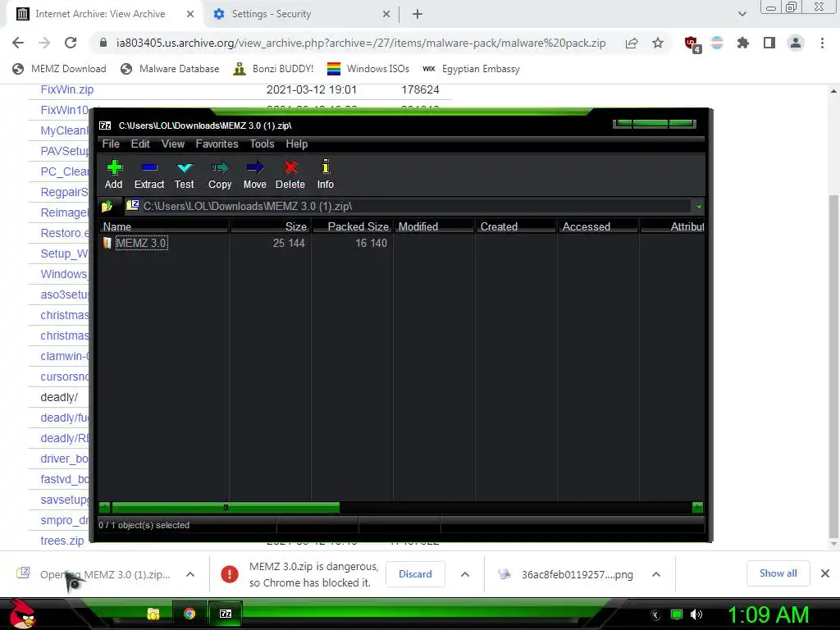Screen dimensions: 840x630
Task: Toggle Chrome side panel icon
Action: (769, 43)
